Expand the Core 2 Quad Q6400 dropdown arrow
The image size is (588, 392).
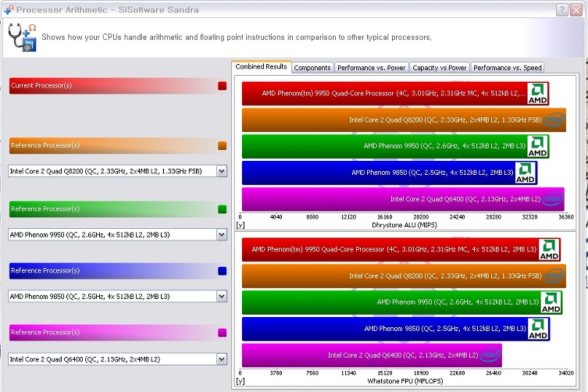(222, 359)
